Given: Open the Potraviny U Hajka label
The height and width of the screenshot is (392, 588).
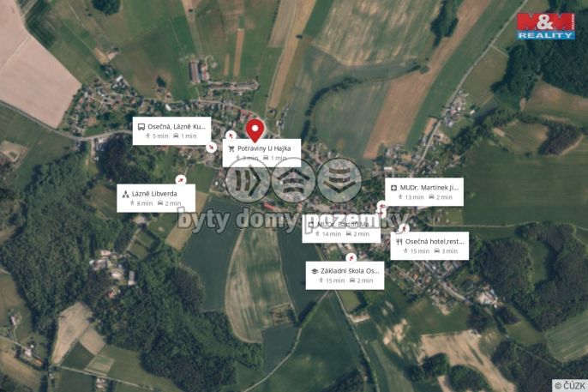Looking at the screenshot, I should [x=261, y=153].
